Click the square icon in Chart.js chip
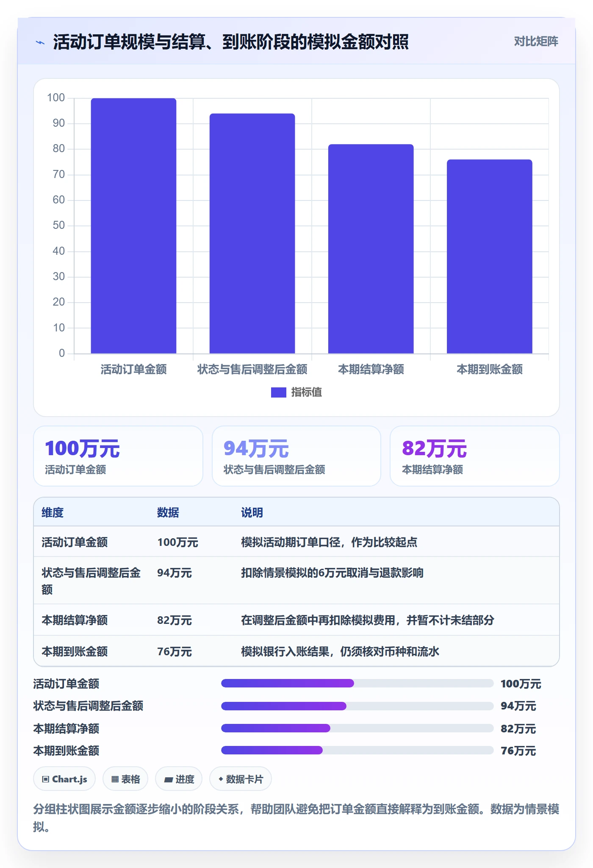This screenshot has width=593, height=868. point(46,779)
